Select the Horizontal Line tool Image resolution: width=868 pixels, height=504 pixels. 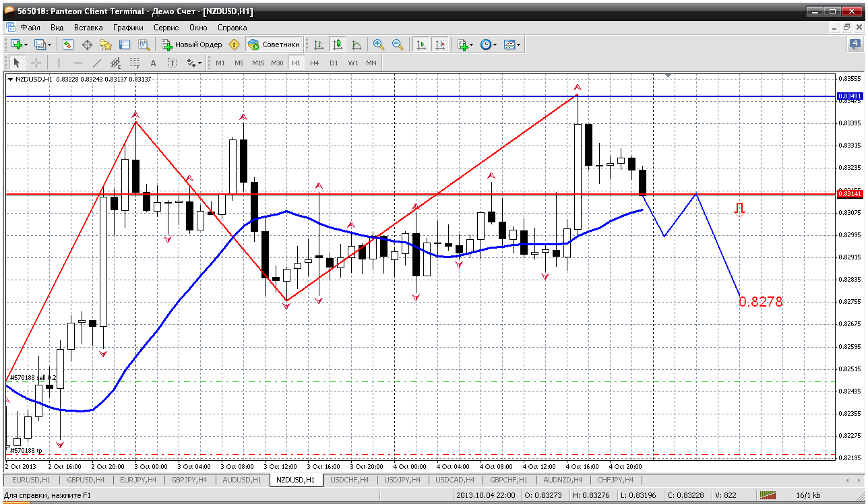[77, 63]
